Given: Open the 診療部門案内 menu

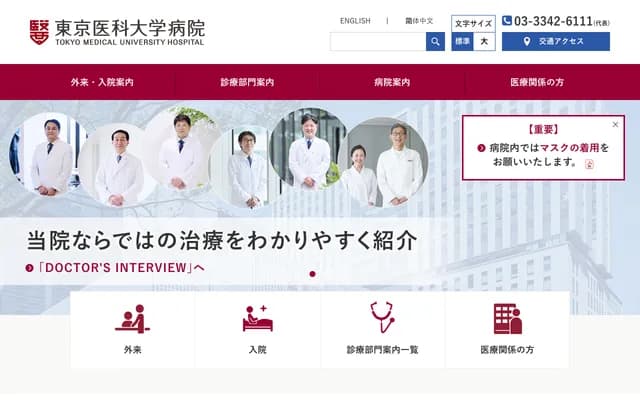Looking at the screenshot, I should coord(247,82).
